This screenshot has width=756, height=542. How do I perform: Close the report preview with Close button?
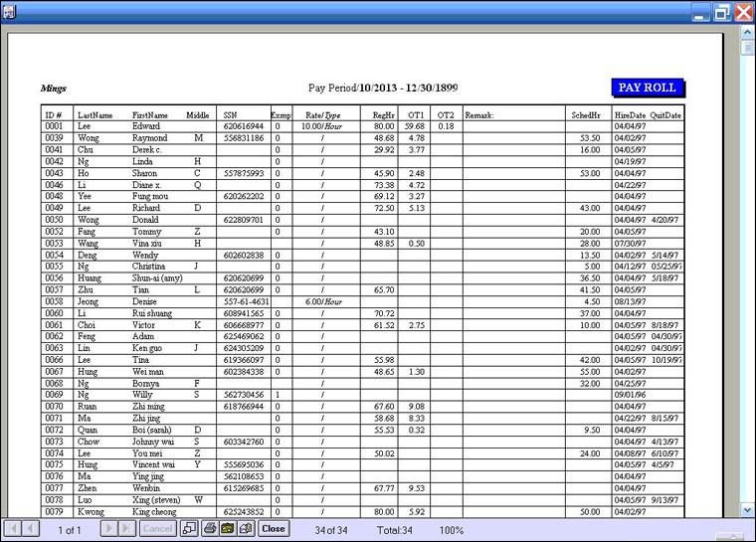coord(274,528)
